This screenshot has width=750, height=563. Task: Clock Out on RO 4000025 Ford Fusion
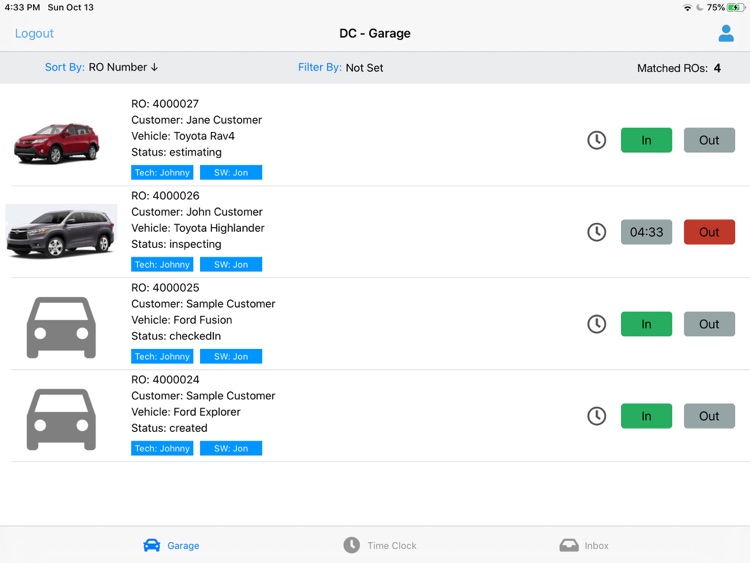click(709, 324)
